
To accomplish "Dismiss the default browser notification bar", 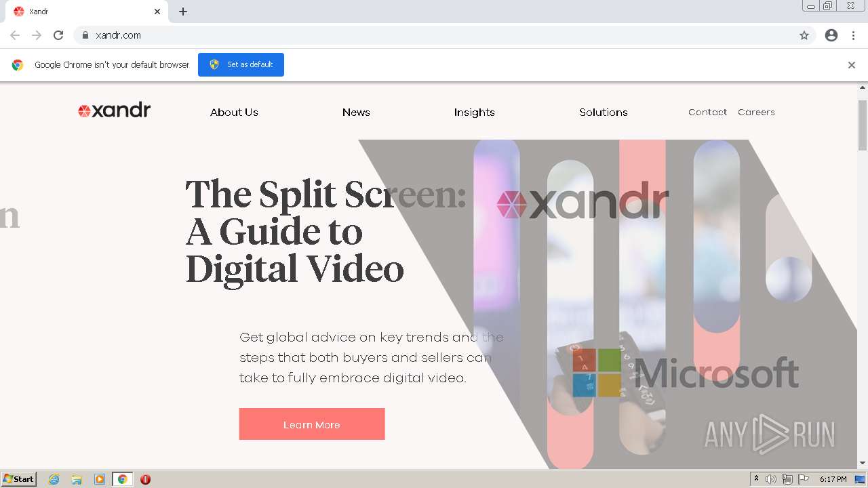I will [x=852, y=65].
